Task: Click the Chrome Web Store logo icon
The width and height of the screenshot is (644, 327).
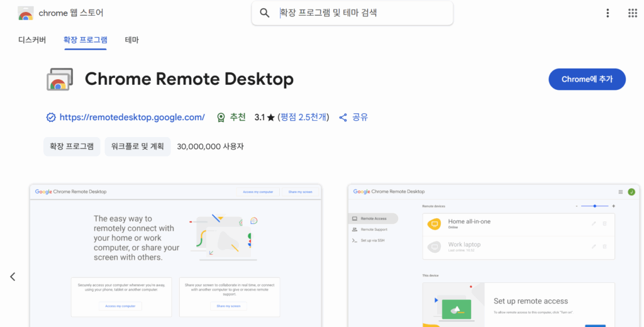Action: point(25,13)
